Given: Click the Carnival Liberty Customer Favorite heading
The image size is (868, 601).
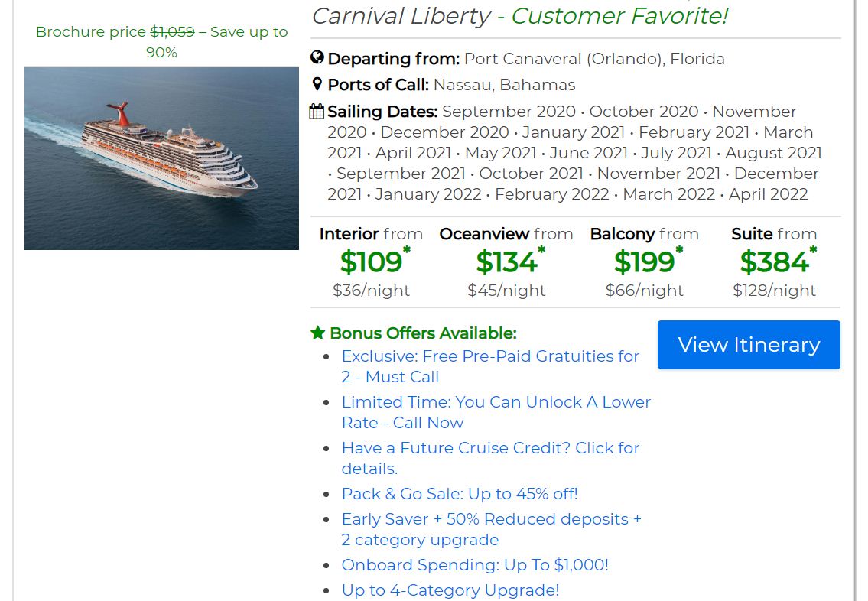Looking at the screenshot, I should coord(519,15).
